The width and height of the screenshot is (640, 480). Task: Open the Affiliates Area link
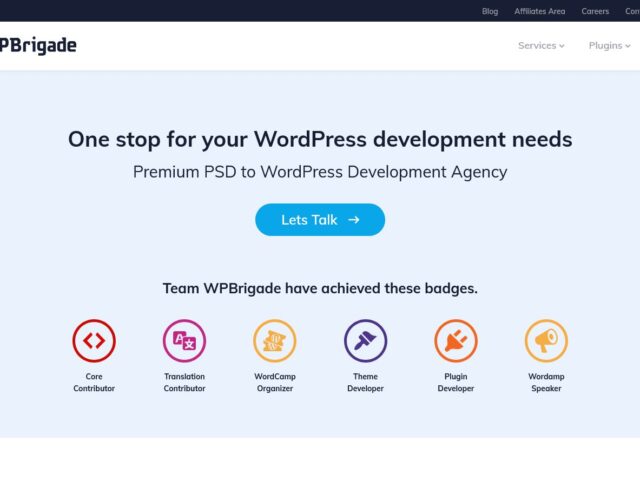540,11
